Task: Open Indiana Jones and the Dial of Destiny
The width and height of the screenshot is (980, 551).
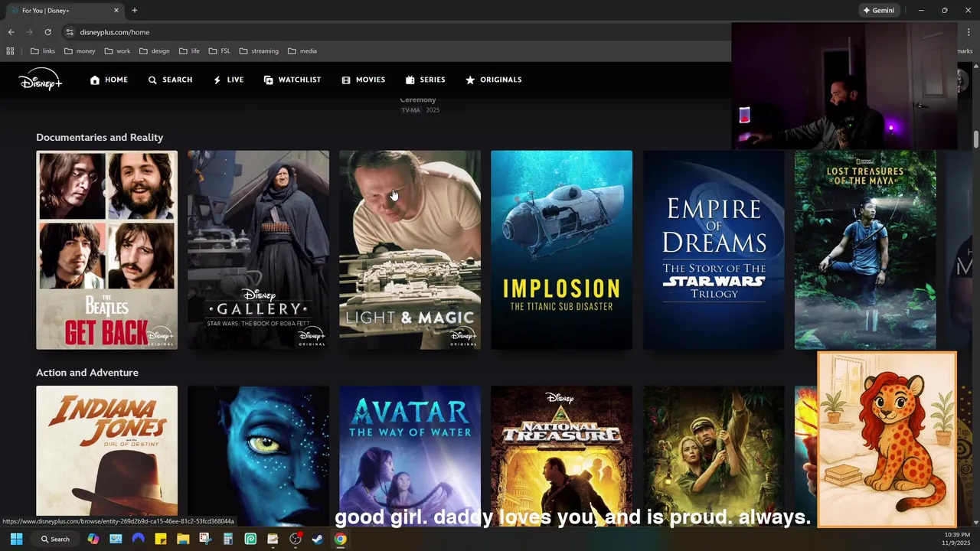Action: (106, 451)
